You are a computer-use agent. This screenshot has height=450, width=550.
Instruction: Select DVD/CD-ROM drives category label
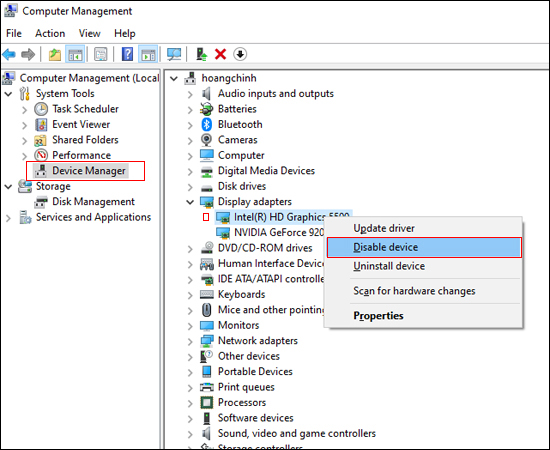(x=265, y=248)
